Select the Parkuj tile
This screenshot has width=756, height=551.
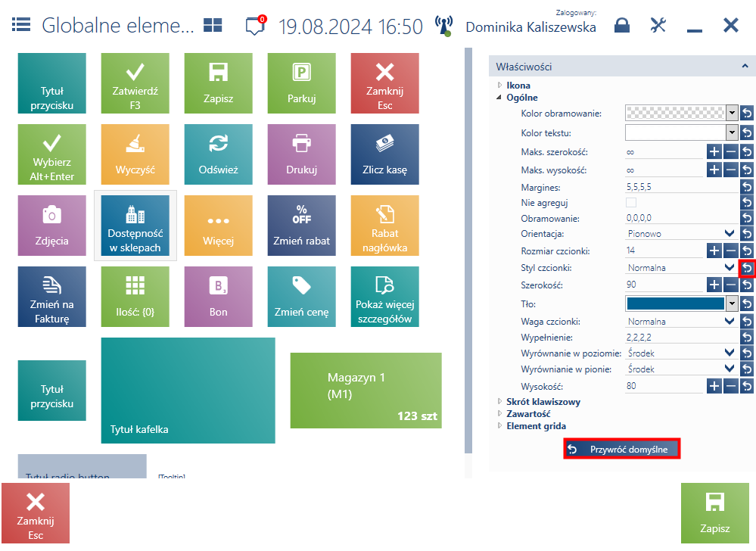302,83
